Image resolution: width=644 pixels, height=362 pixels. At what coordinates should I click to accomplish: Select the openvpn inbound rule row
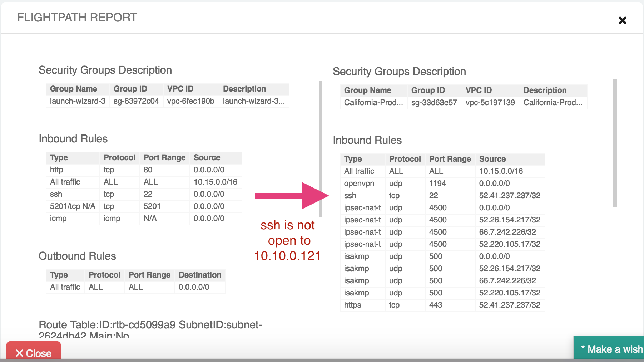[x=443, y=183]
